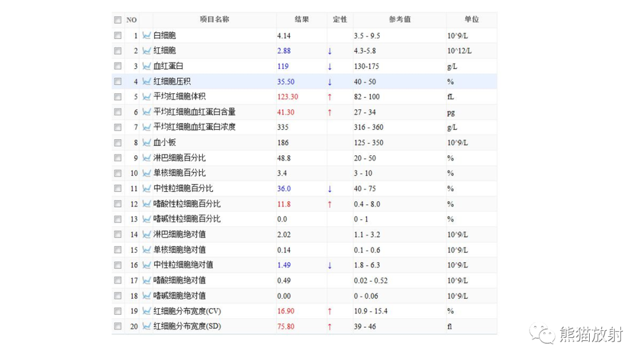Open trend chart icon for 淋巴细胞百分比

coord(146,158)
